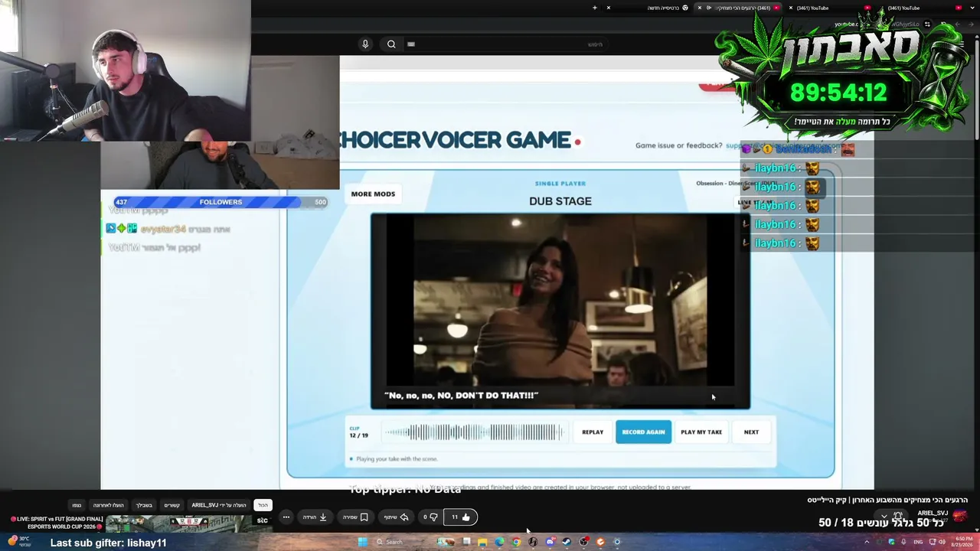This screenshot has height=551, width=980.
Task: Click PLAY MY TAKE button
Action: 701,432
